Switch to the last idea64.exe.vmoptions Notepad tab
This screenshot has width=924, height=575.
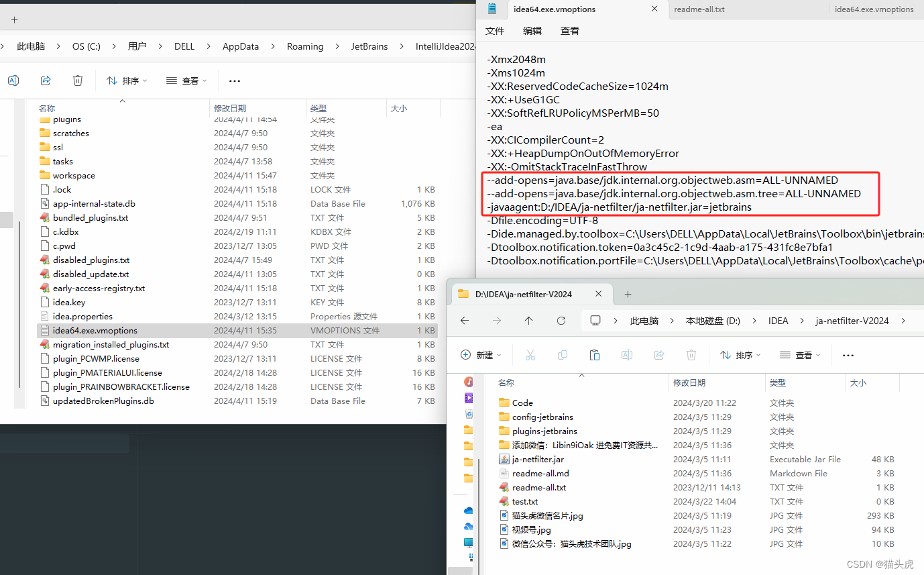pyautogui.click(x=874, y=9)
